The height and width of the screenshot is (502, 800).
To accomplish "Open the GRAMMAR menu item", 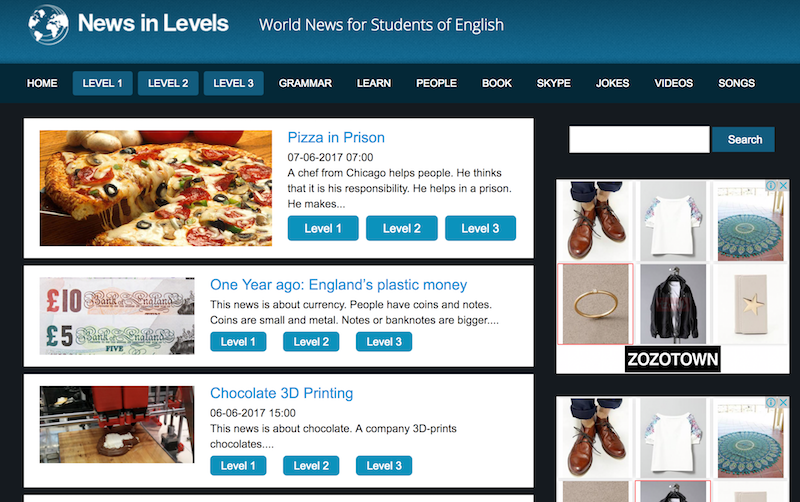I will point(305,83).
